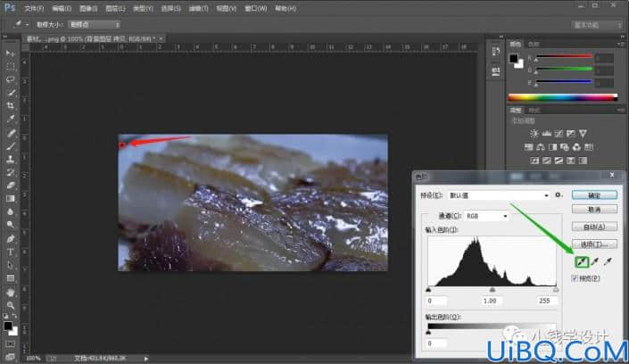Select the Eyedropper tool in left toolbar
The image size is (629, 364).
point(11,120)
